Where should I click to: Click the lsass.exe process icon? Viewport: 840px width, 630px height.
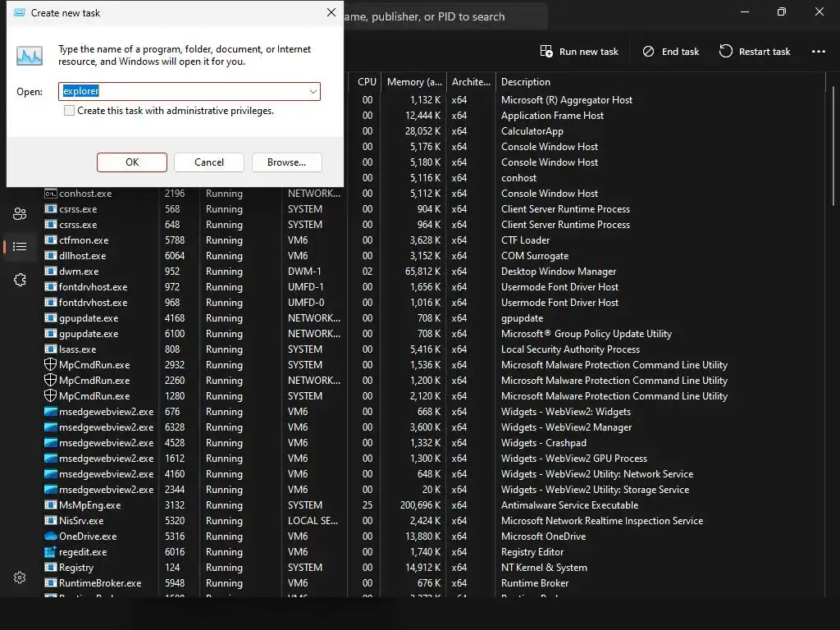[50, 349]
